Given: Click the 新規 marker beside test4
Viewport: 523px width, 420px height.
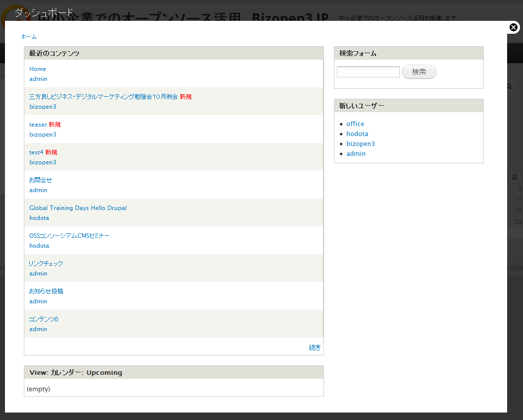Looking at the screenshot, I should [52, 152].
